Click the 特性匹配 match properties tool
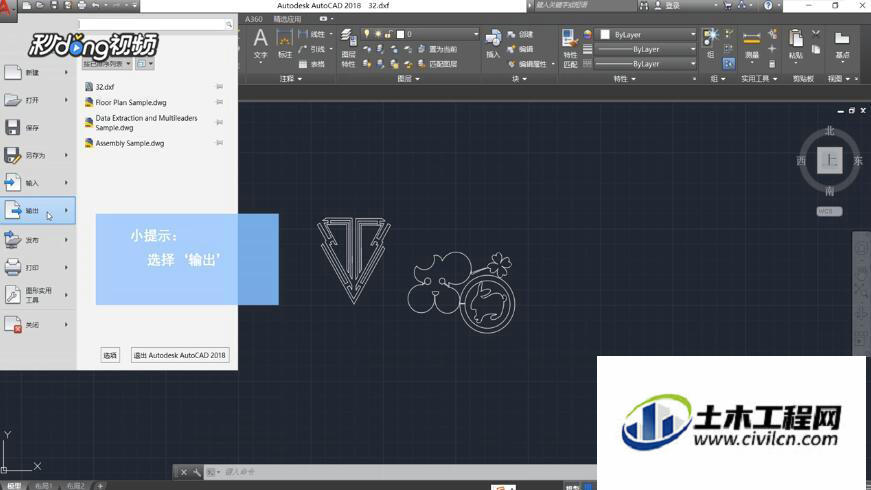871x490 pixels. (x=570, y=48)
